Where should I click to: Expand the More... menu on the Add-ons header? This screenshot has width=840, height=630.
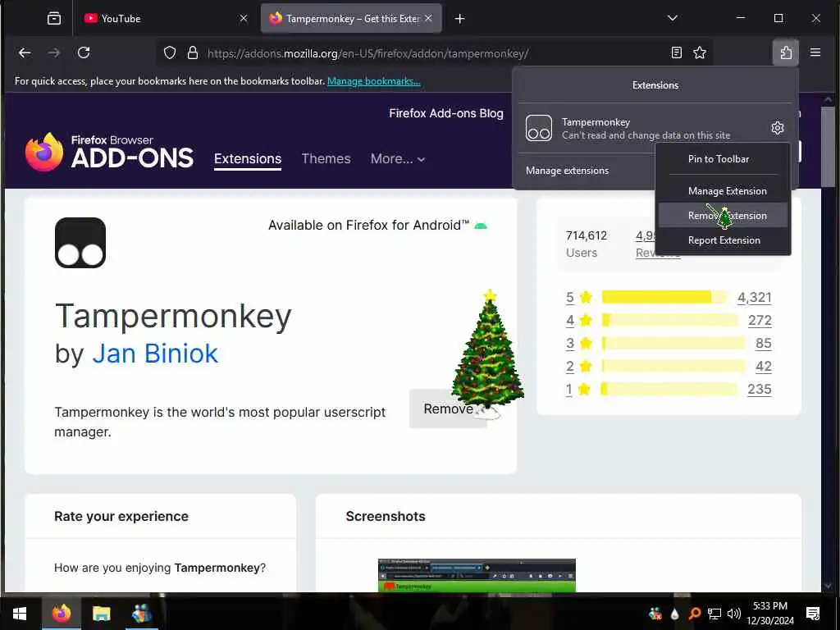pos(398,159)
